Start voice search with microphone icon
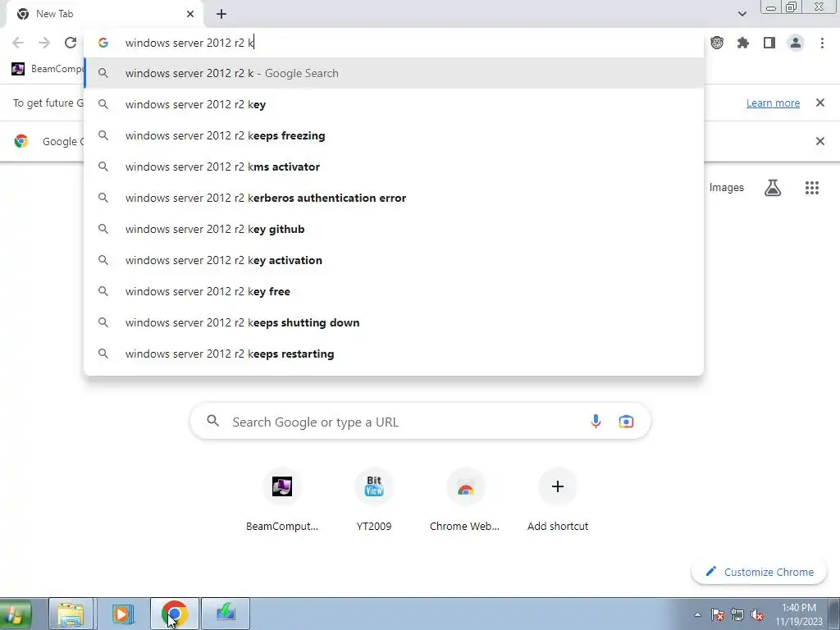This screenshot has width=840, height=630. pos(596,422)
